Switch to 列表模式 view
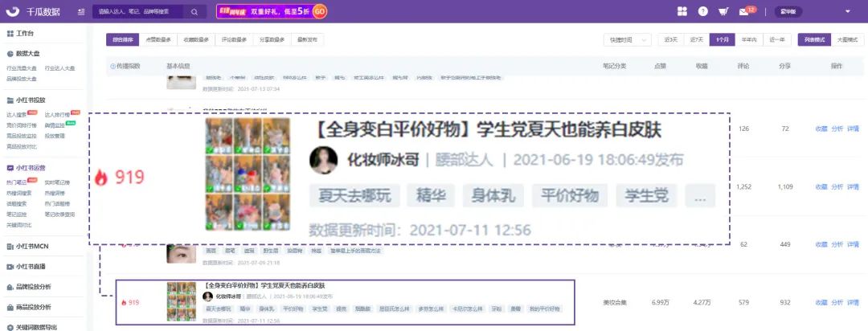868x331 pixels. pos(814,40)
